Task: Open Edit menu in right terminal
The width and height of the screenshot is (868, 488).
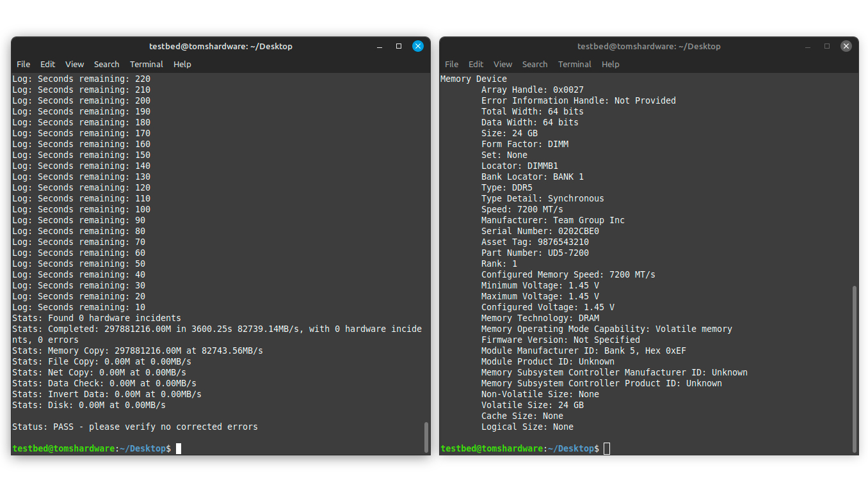Action: (x=476, y=64)
